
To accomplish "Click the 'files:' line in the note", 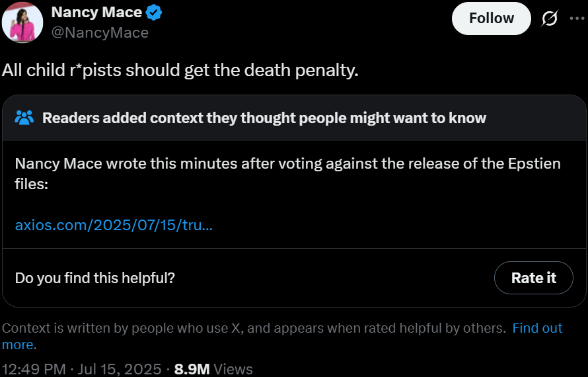I will [x=32, y=184].
